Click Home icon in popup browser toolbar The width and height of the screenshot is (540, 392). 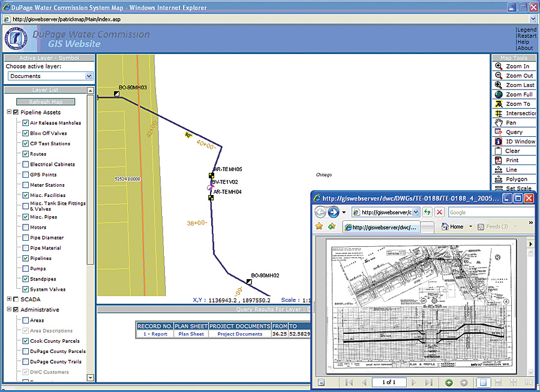pos(445,227)
